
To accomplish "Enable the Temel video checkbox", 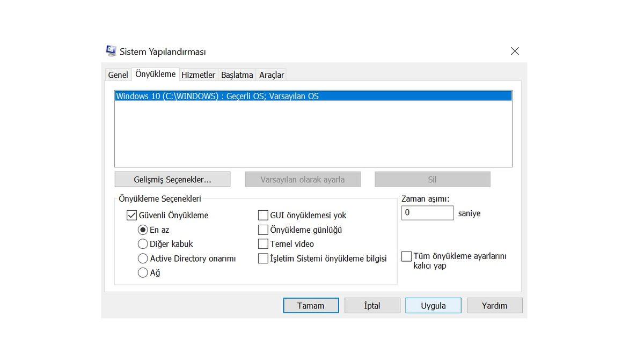I will click(x=263, y=244).
